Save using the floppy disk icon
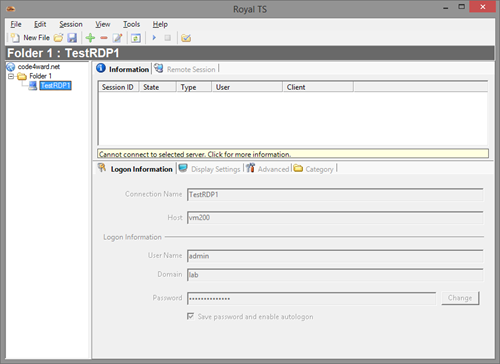Viewport: 500px width, 364px height. coord(72,38)
